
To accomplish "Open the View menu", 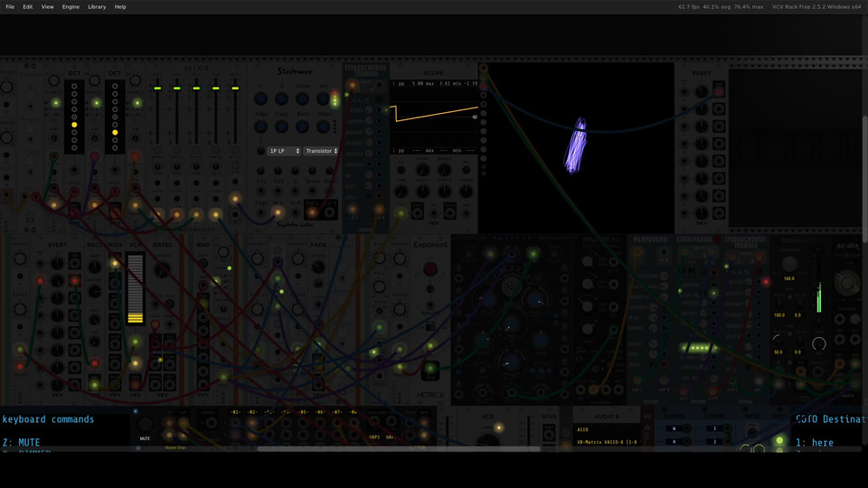I will (48, 6).
